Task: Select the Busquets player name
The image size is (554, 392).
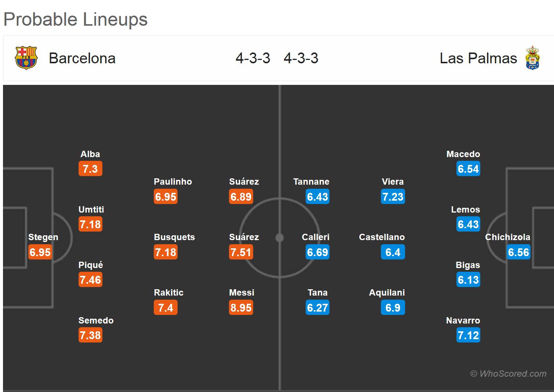Action: click(x=174, y=237)
